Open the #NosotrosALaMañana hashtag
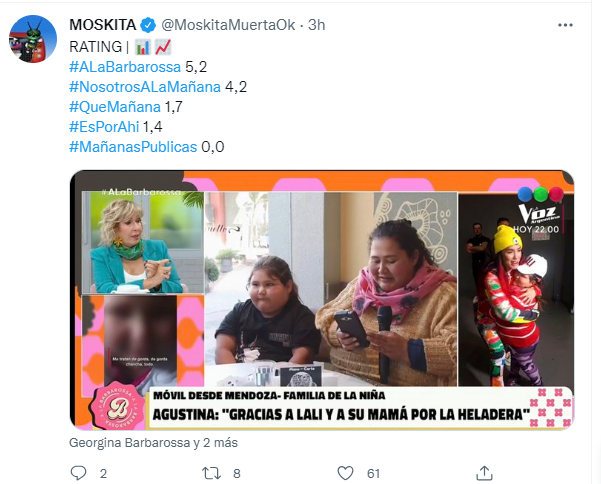The image size is (601, 484). point(145,87)
